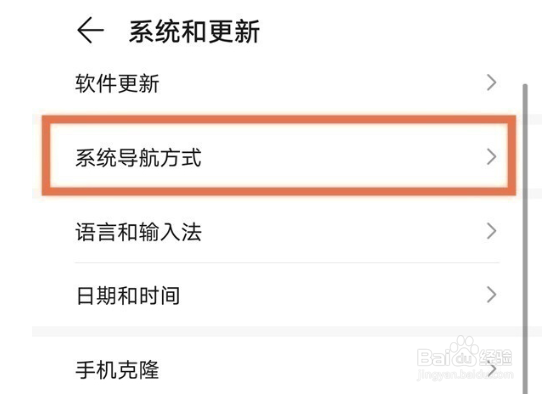Click the jingyan.baidu.com watermark text
Viewport: 544px width, 394px height.
465,375
